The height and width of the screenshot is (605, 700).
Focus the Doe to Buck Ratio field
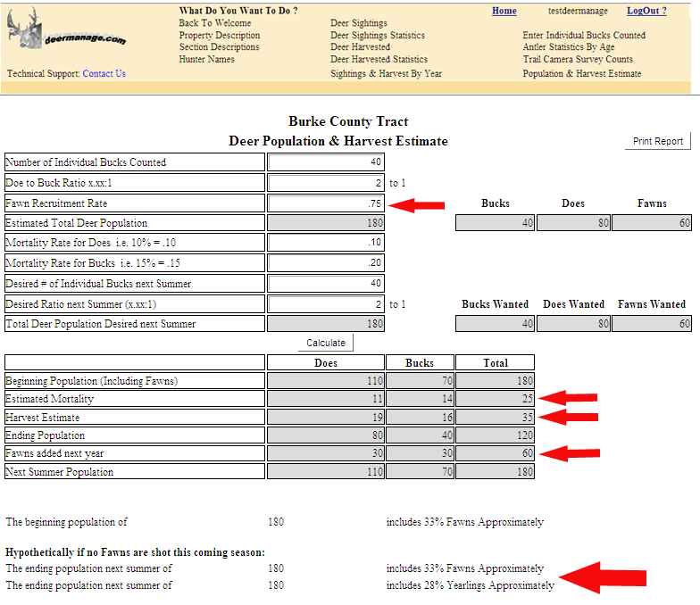point(326,182)
